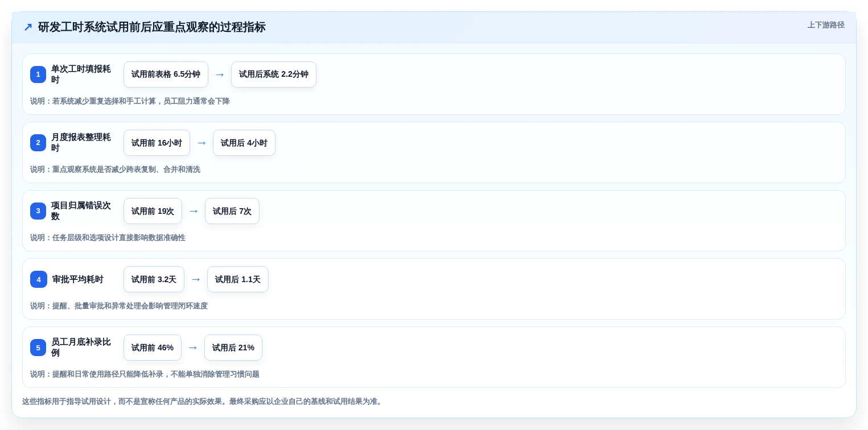Click the 试用前表格 6.5分钟 chip
The image size is (868, 430).
pos(166,75)
